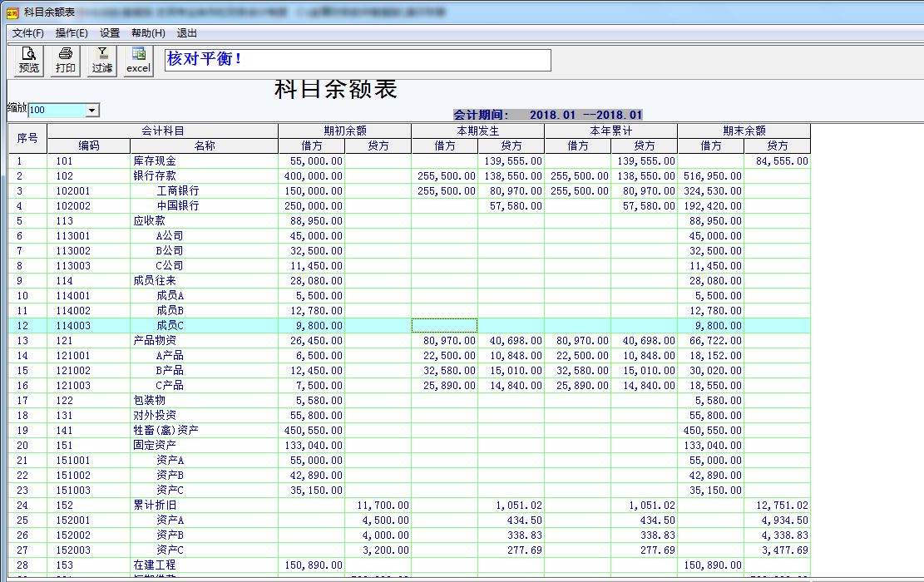Click the 期末余额 group header
924x582 pixels.
click(744, 131)
